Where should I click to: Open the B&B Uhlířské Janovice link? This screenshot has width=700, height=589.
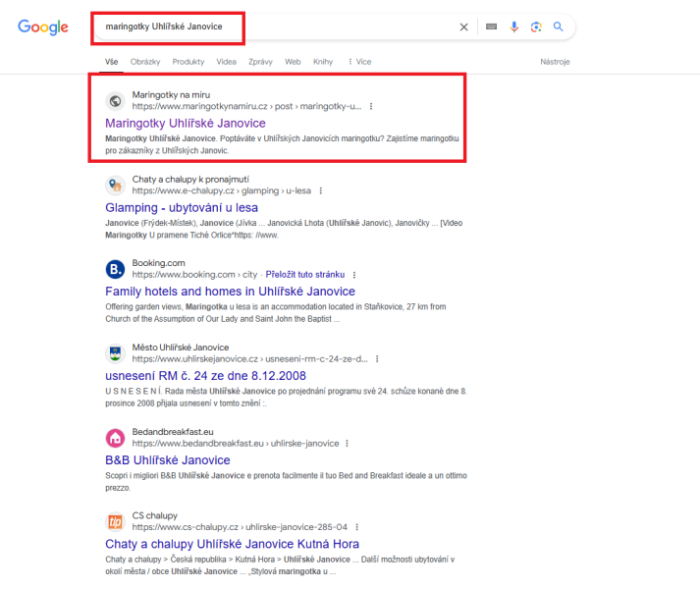[x=168, y=460]
